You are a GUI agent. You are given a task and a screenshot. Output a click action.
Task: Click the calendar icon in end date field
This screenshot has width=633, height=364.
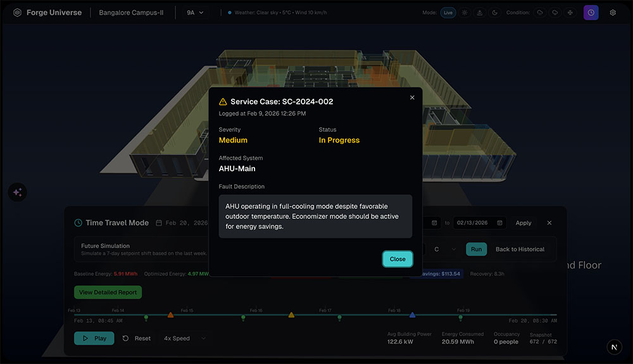pyautogui.click(x=500, y=223)
